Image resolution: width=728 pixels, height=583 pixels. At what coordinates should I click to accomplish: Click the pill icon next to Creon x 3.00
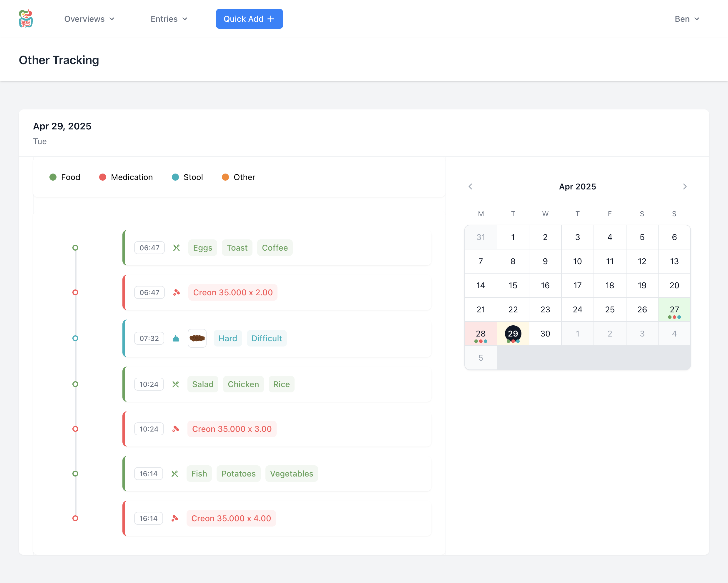pyautogui.click(x=176, y=429)
